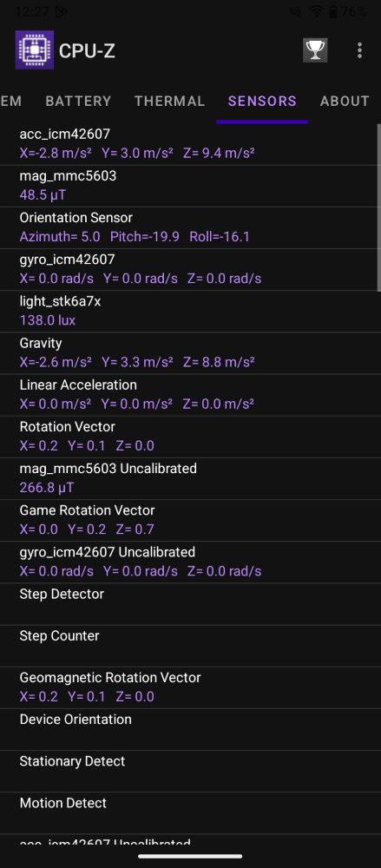381x868 pixels.
Task: Select the SENSORS tab
Action: (x=262, y=102)
